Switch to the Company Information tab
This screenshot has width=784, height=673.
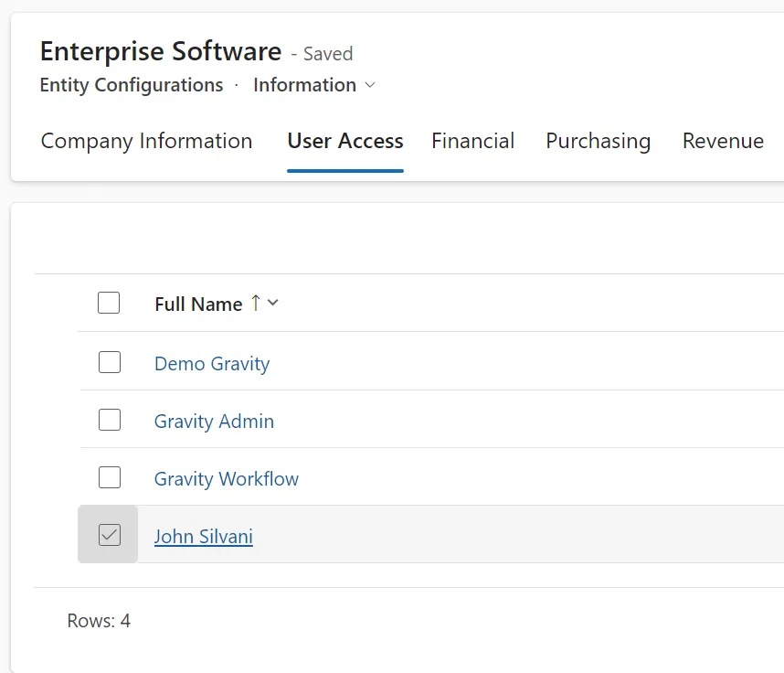(x=146, y=141)
